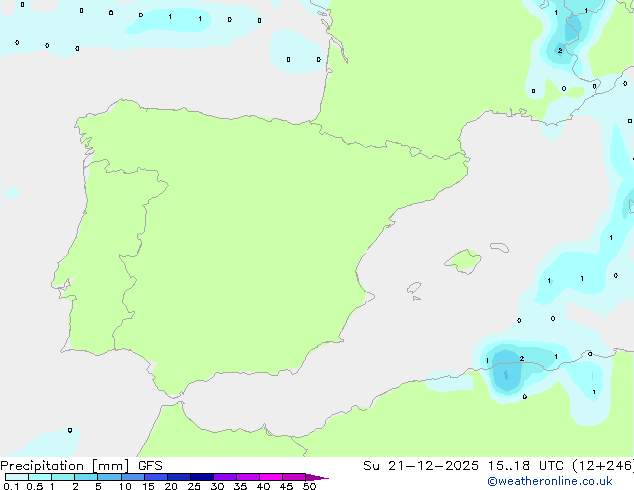Viewport: 634px width, 490px height.
Task: Click the "10" legend scale label
Action: [125, 486]
